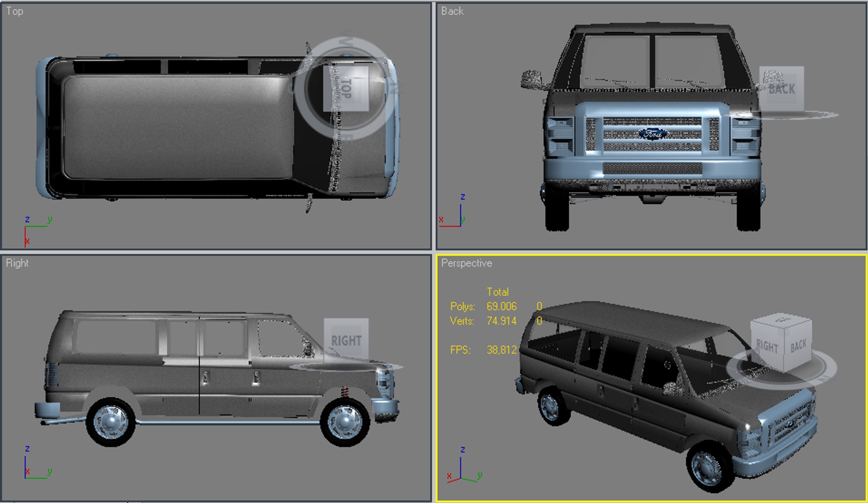Select the front wheel in the Right viewport
Image resolution: width=868 pixels, height=503 pixels.
click(345, 422)
